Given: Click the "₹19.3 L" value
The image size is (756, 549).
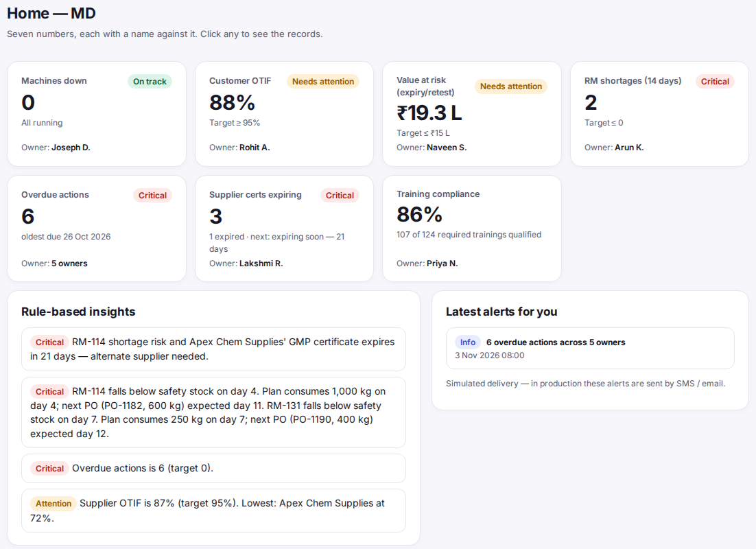Looking at the screenshot, I should point(429,113).
